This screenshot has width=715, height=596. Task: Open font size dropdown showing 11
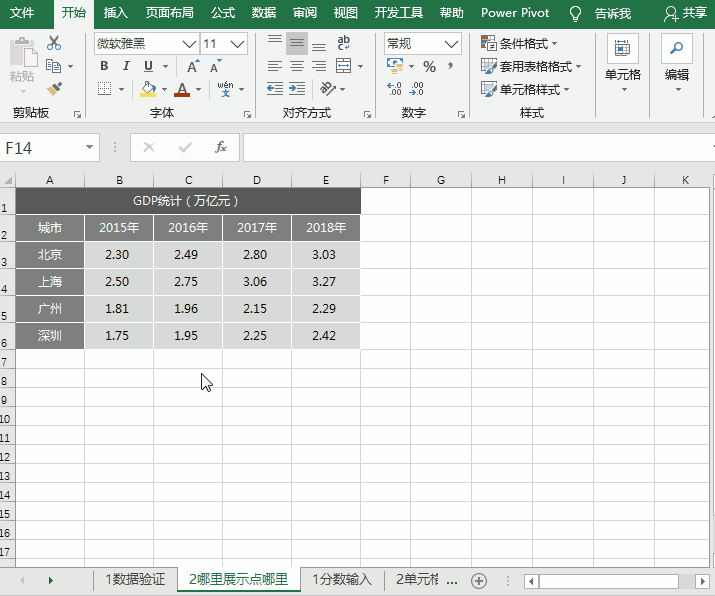click(x=237, y=44)
